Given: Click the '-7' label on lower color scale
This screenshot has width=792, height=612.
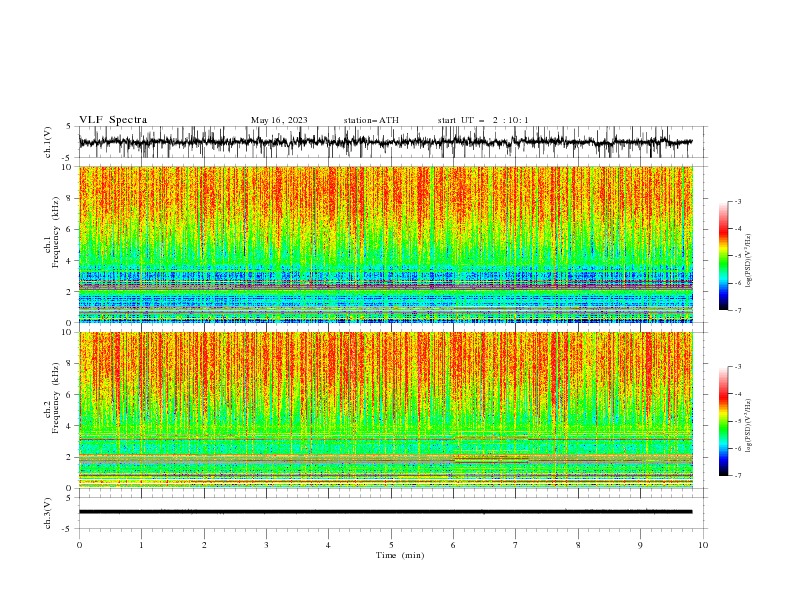Looking at the screenshot, I should coord(737,475).
